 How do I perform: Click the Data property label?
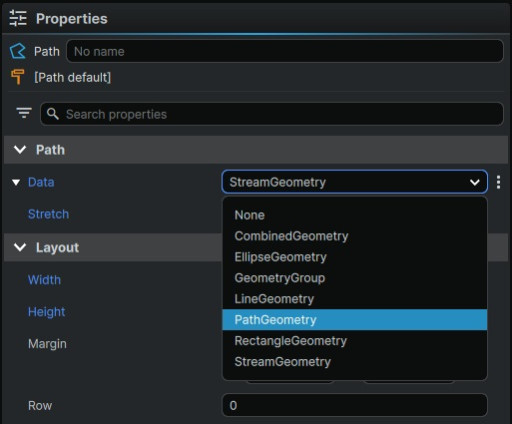point(41,182)
